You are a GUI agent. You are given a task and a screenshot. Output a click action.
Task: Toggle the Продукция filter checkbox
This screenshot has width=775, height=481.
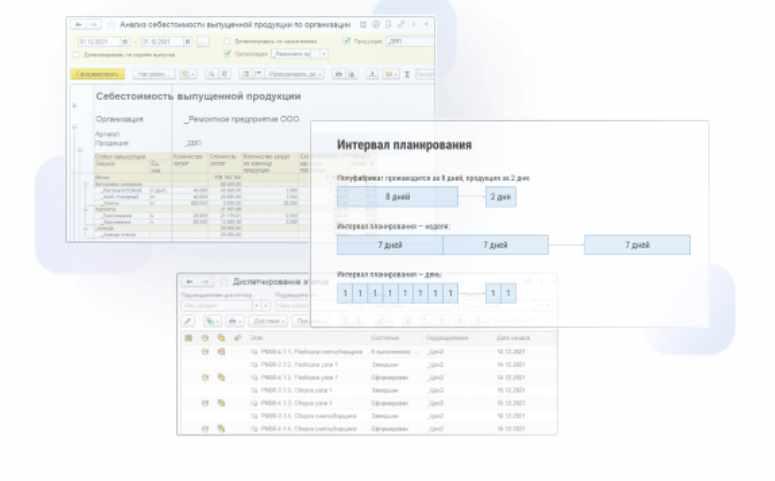coord(347,42)
